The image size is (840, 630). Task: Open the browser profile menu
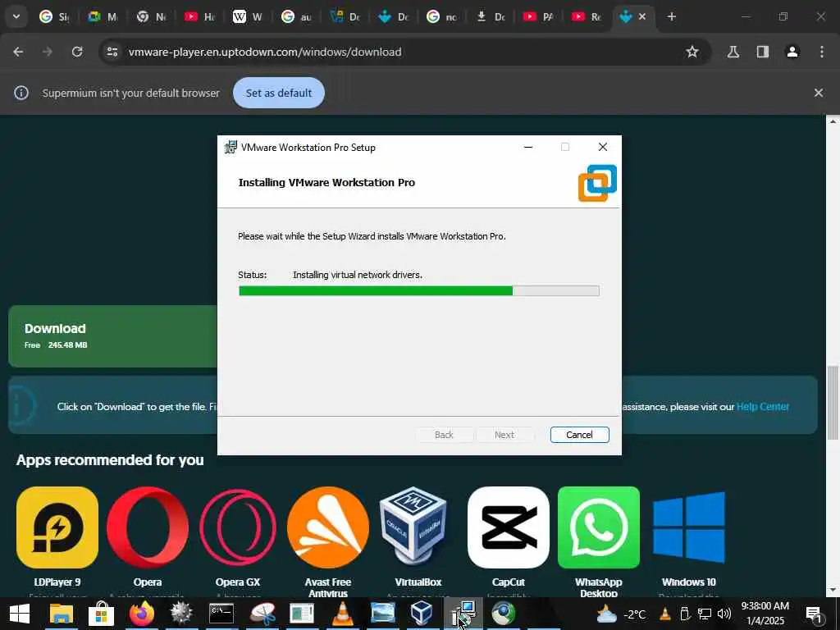792,52
